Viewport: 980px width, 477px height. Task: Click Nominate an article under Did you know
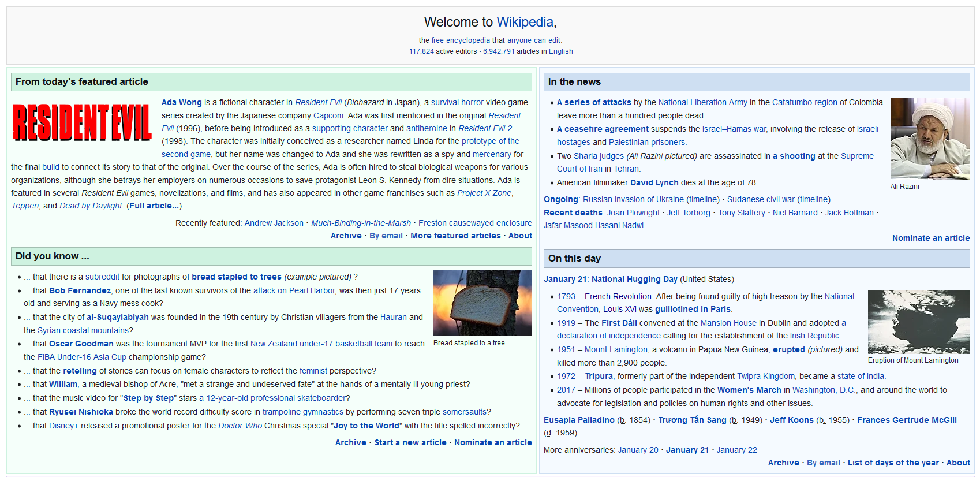click(x=493, y=442)
